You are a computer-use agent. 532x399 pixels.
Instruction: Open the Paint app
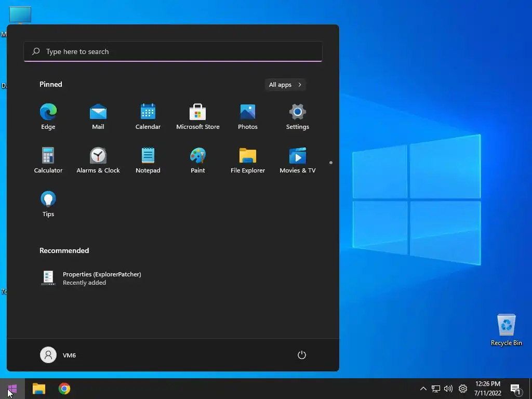198,161
